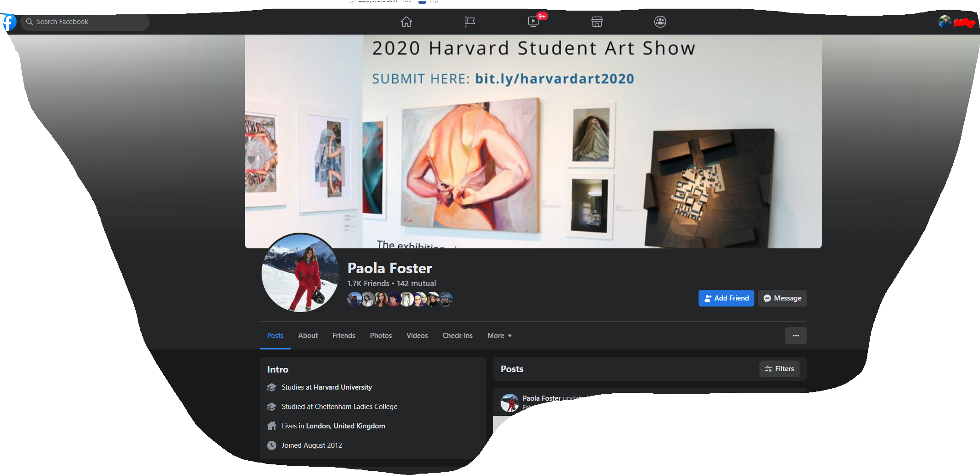Image resolution: width=980 pixels, height=475 pixels.
Task: Message Paola Foster
Action: click(x=783, y=298)
